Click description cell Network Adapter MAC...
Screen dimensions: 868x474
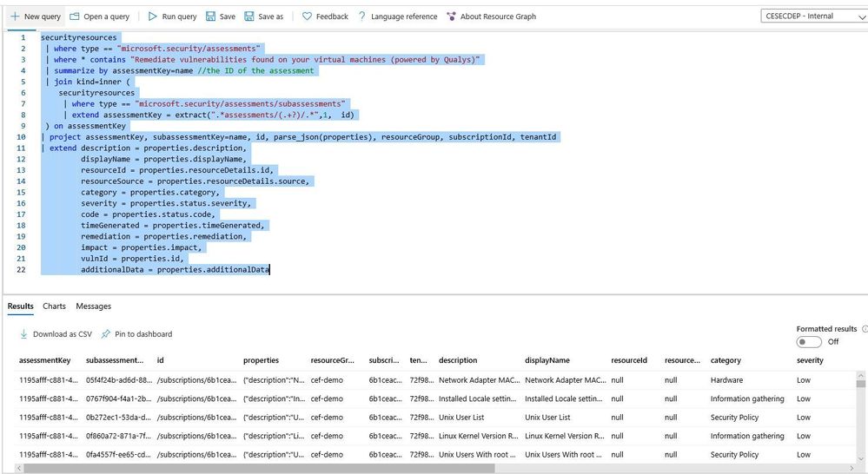[480, 380]
